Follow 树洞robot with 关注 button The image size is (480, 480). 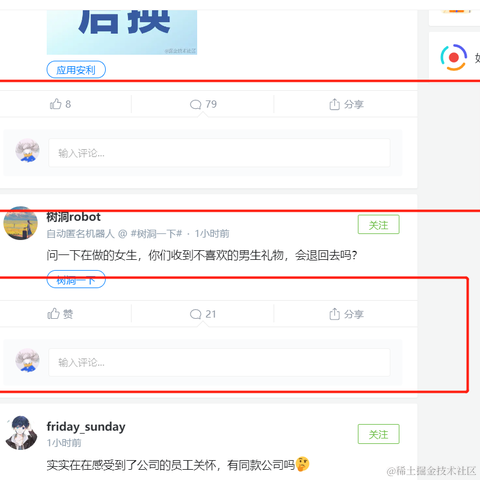click(x=378, y=225)
